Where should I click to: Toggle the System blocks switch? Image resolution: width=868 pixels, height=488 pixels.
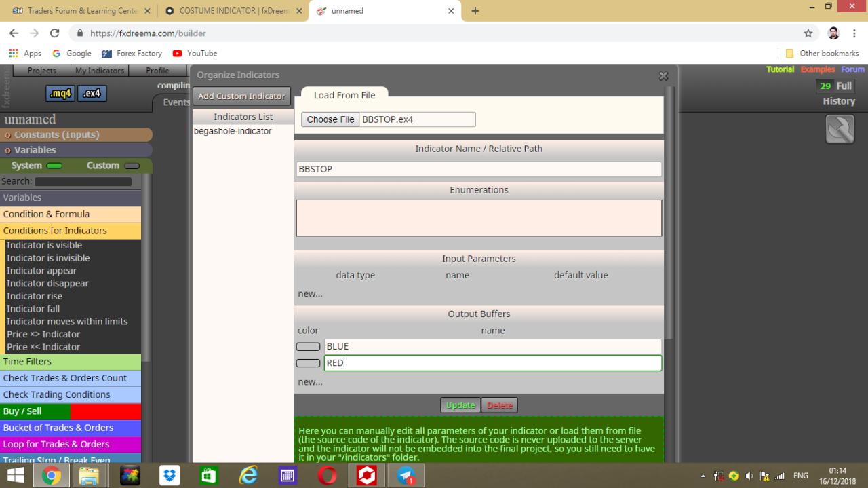click(x=54, y=166)
